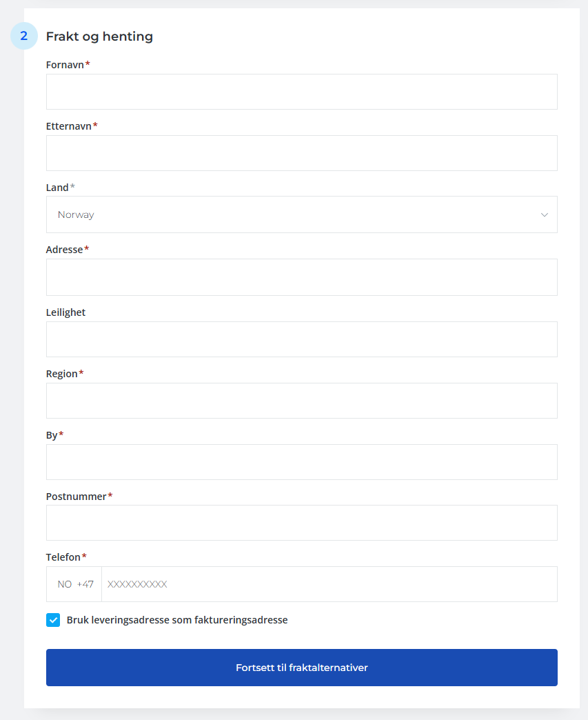Viewport: 588px width, 720px height.
Task: Click the Adresse input field
Action: pyautogui.click(x=301, y=277)
